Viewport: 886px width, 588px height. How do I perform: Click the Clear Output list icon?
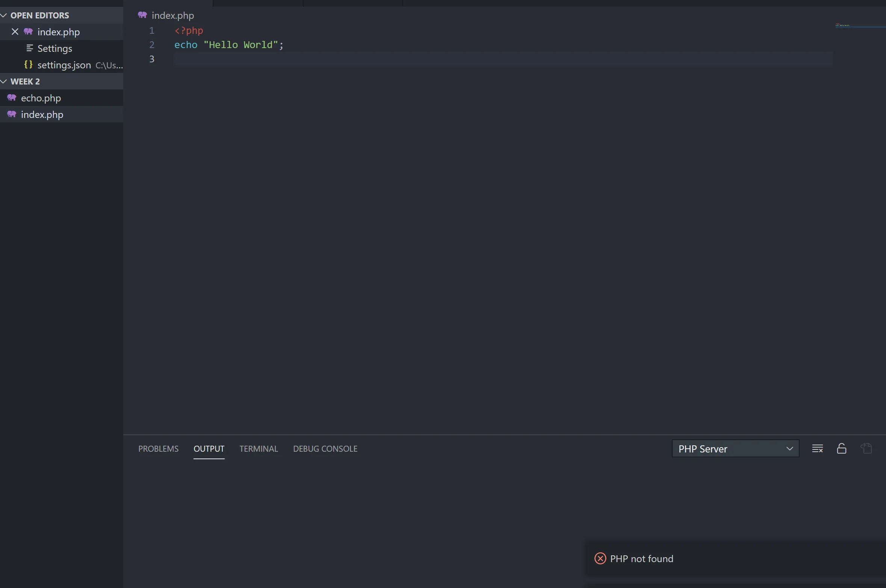pyautogui.click(x=817, y=448)
